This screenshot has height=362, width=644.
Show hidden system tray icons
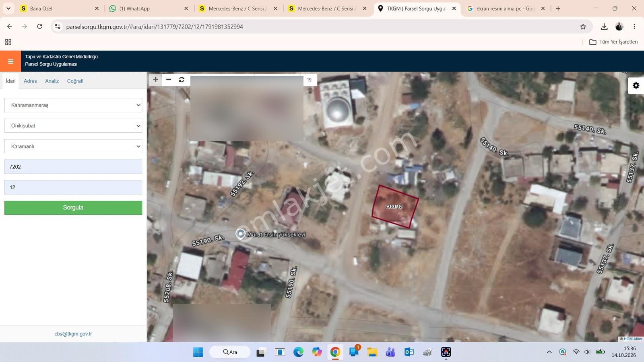pos(549,352)
